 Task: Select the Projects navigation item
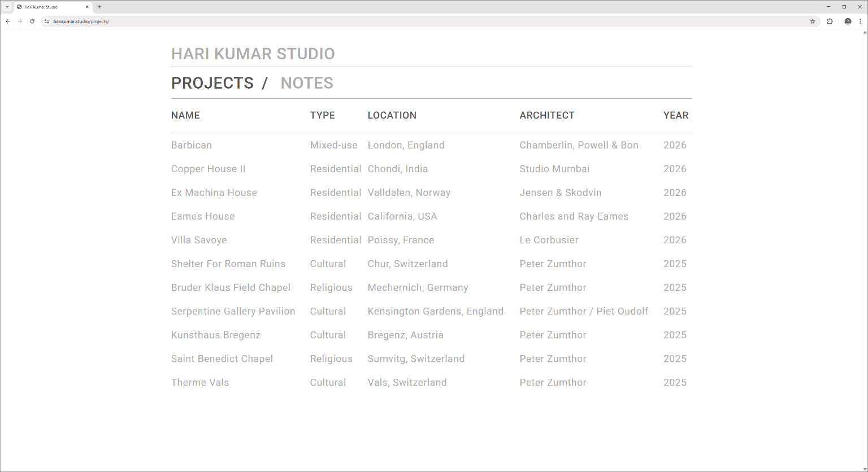pyautogui.click(x=212, y=83)
